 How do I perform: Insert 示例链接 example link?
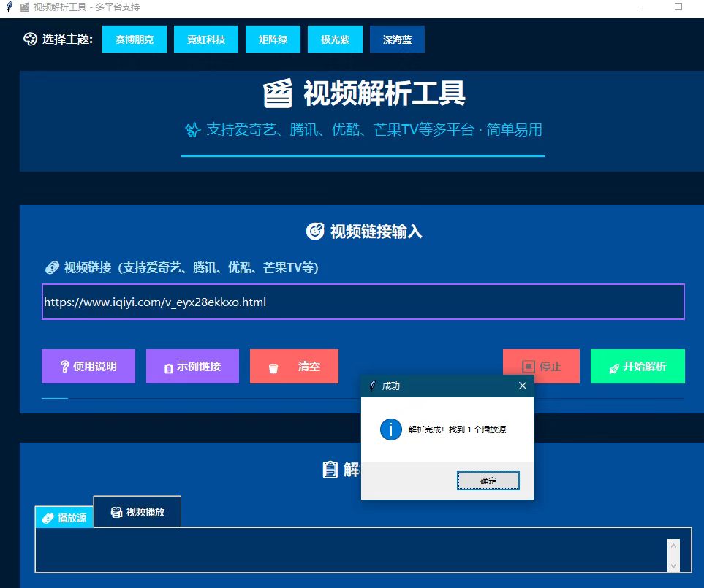tap(192, 367)
